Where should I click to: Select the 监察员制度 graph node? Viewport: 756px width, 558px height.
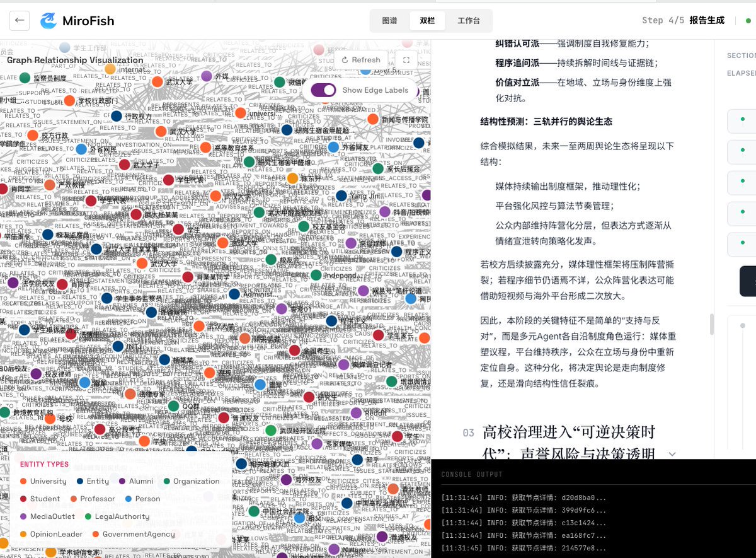click(x=25, y=78)
